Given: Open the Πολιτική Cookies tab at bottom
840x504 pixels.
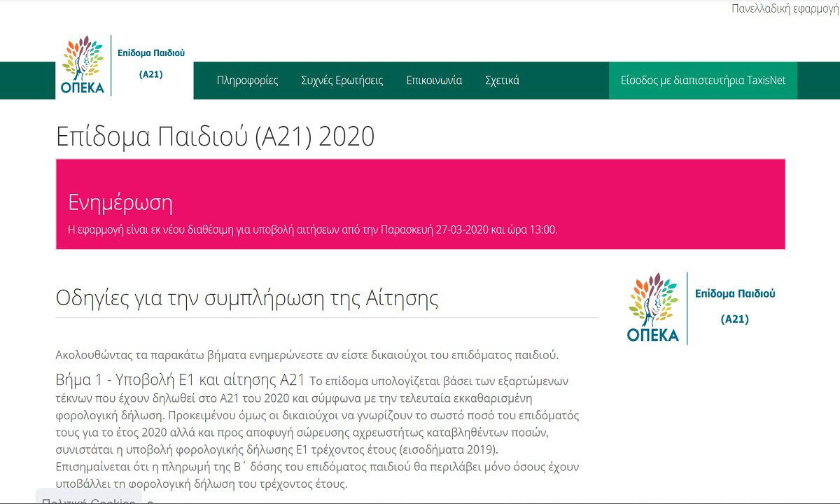Looking at the screenshot, I should (x=88, y=498).
